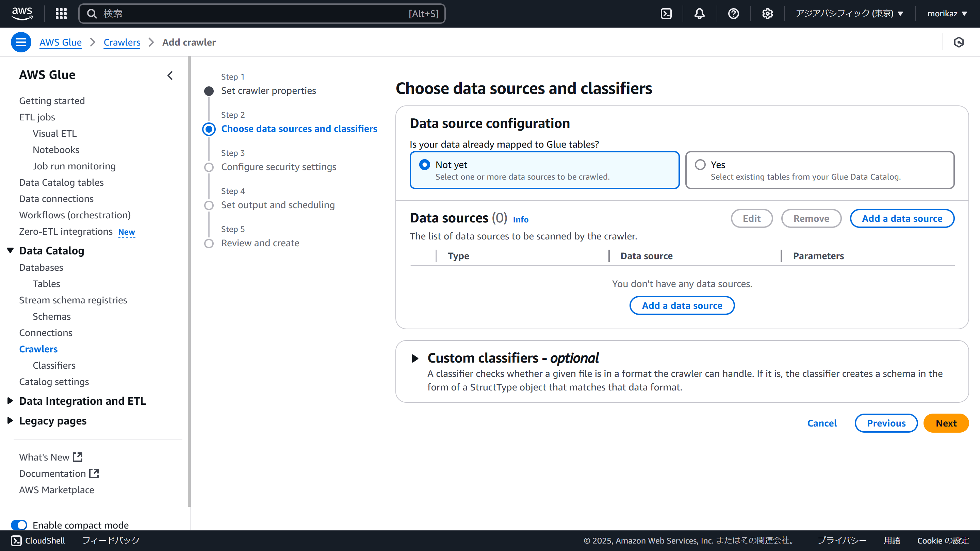
Task: Toggle Enable compact mode switch
Action: click(19, 525)
